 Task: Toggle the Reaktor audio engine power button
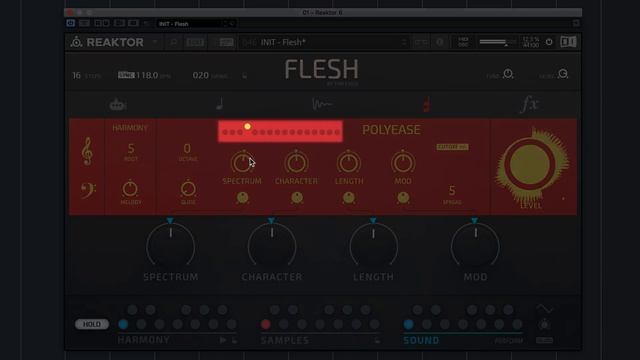(549, 42)
